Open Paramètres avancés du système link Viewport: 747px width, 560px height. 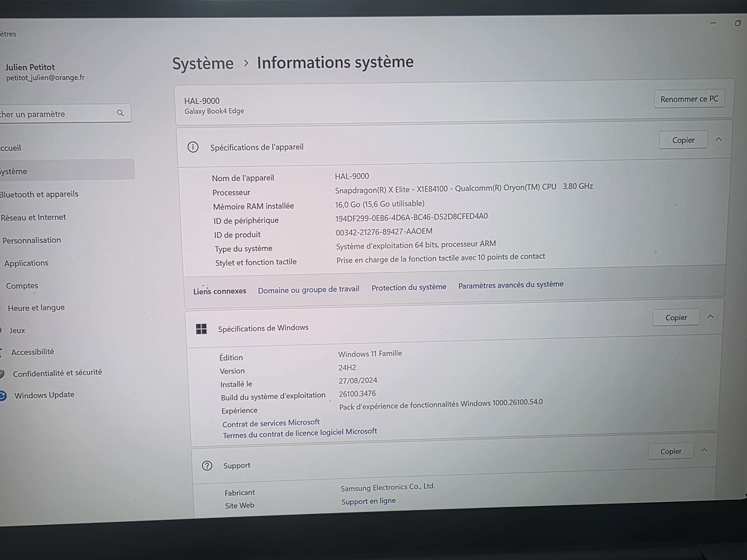[x=511, y=285]
